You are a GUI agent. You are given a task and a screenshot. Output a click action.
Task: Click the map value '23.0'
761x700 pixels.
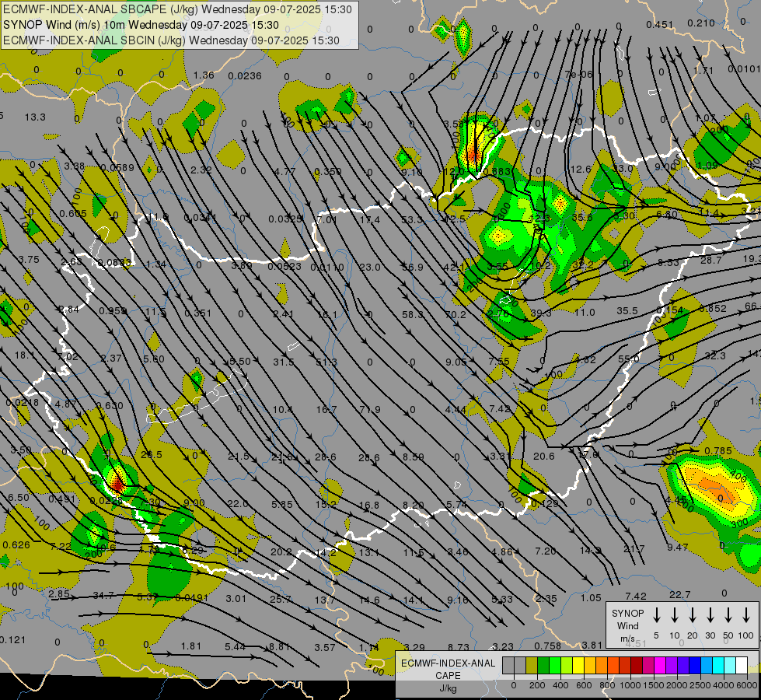pos(370,267)
